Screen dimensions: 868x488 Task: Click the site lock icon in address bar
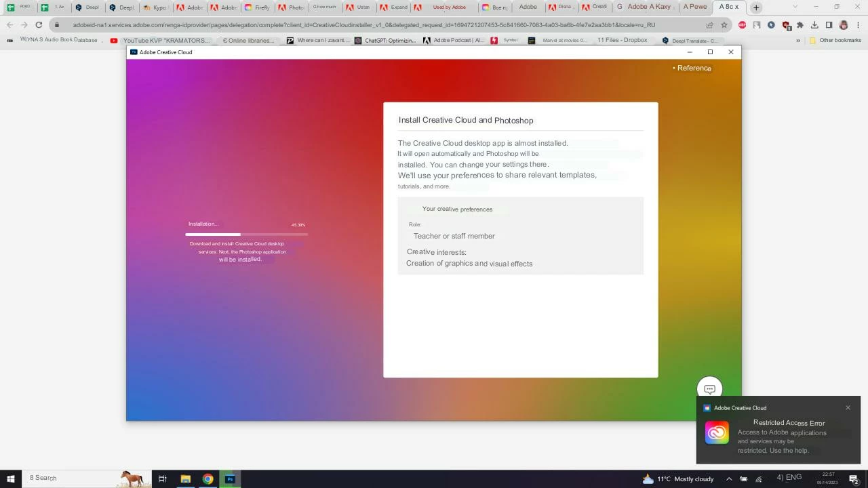57,25
